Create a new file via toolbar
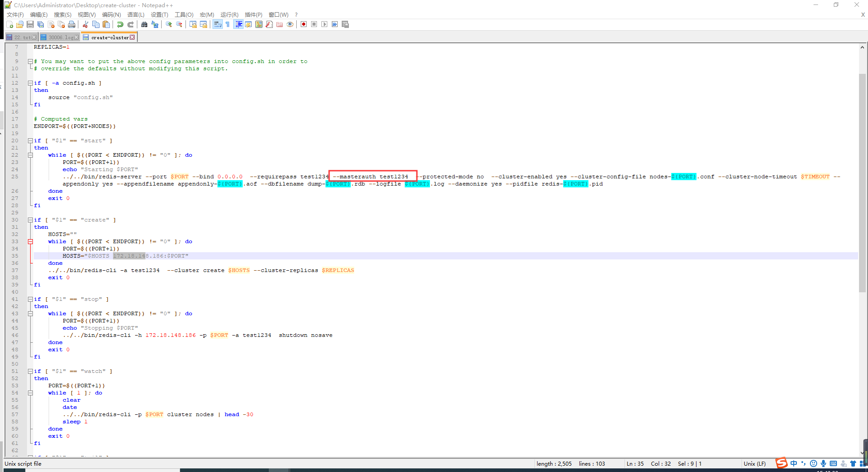Image resolution: width=868 pixels, height=472 pixels. tap(9, 24)
